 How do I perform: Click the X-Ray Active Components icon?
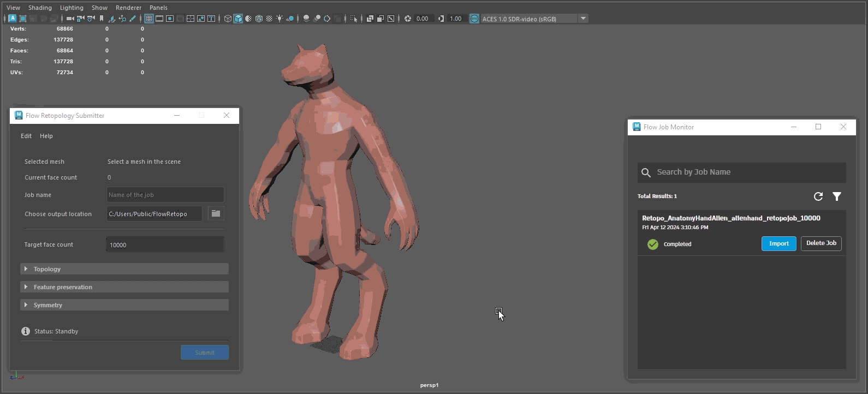click(381, 19)
